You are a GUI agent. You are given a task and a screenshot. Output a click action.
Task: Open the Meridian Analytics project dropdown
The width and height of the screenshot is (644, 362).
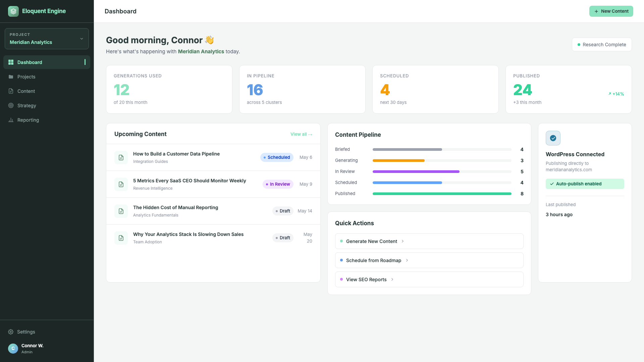coord(47,39)
